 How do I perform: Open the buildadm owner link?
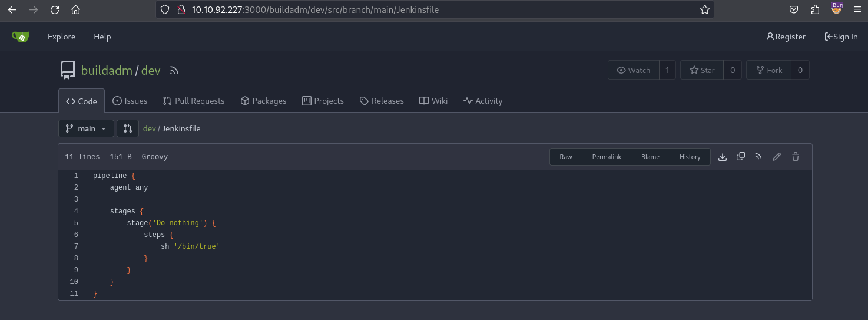tap(107, 70)
